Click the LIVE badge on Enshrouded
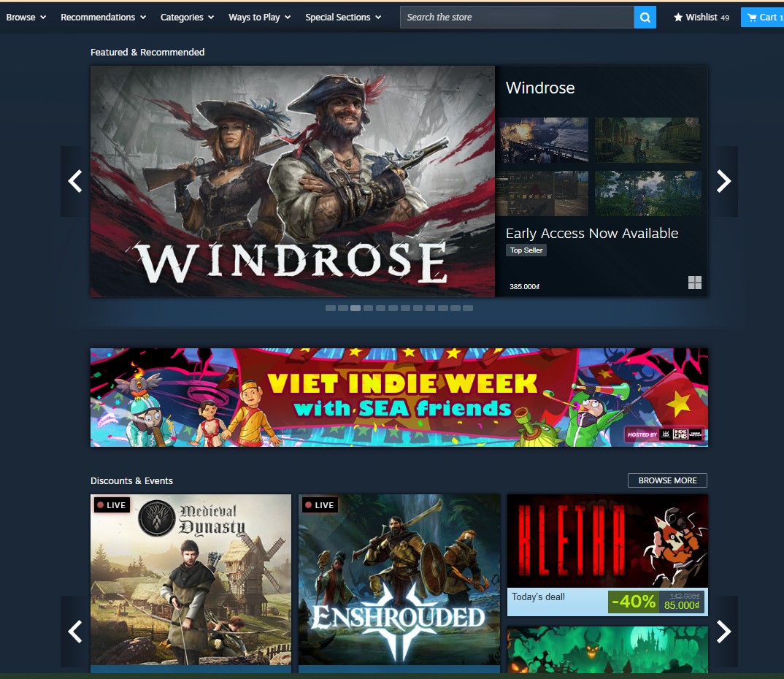 (320, 505)
